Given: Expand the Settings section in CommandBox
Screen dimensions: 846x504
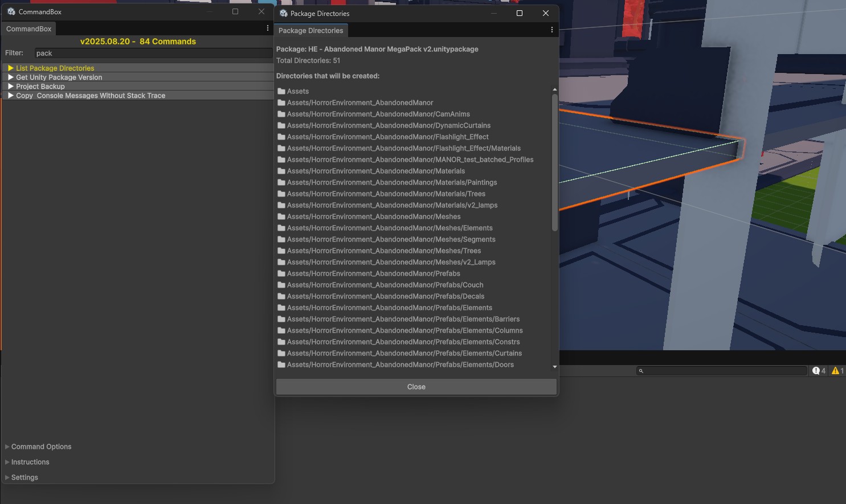Looking at the screenshot, I should (22, 477).
